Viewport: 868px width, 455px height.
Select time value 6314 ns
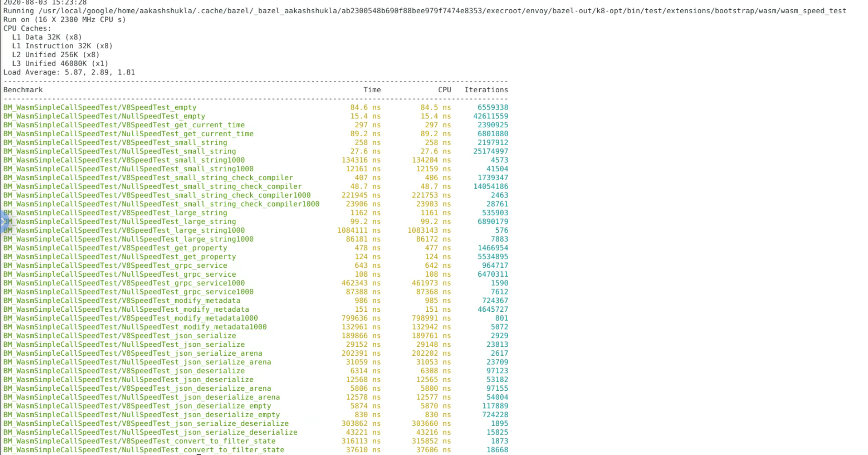[x=366, y=371]
